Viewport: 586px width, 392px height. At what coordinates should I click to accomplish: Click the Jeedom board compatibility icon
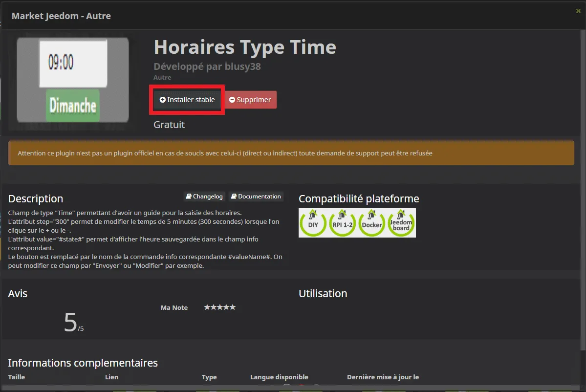401,223
